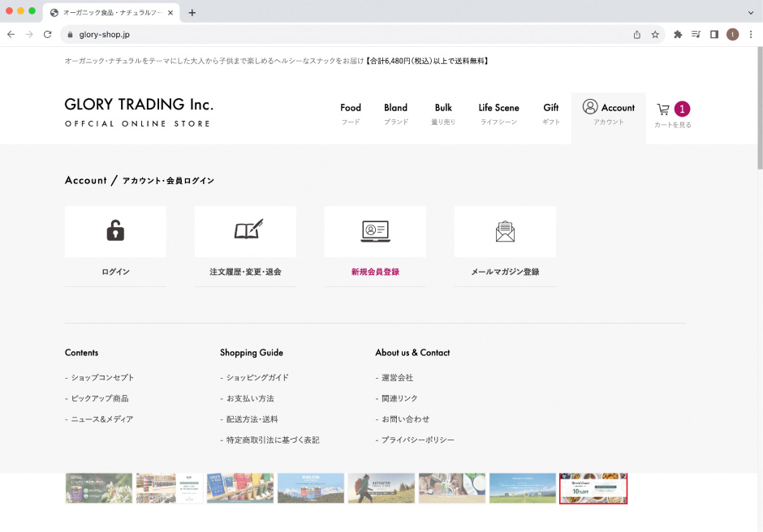Viewport: 763px width, 532px height.
Task: Open the shopping cart icon
Action: [x=663, y=109]
